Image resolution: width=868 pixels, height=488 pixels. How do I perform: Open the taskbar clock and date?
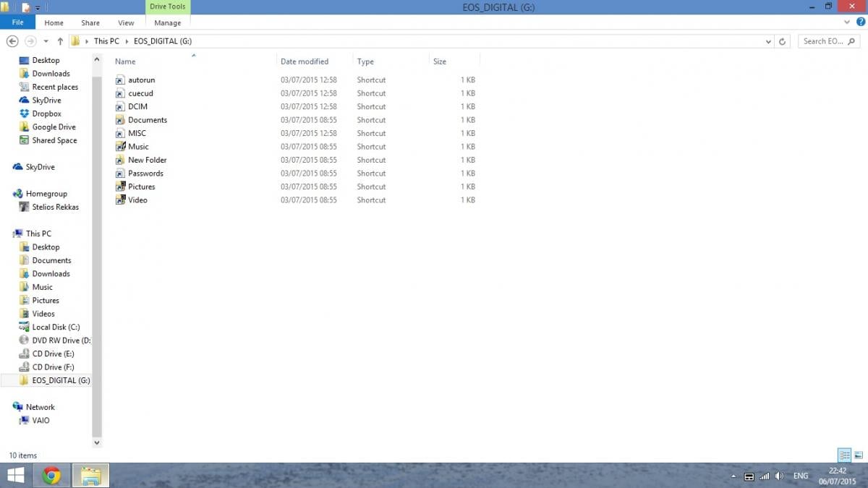[x=838, y=476]
